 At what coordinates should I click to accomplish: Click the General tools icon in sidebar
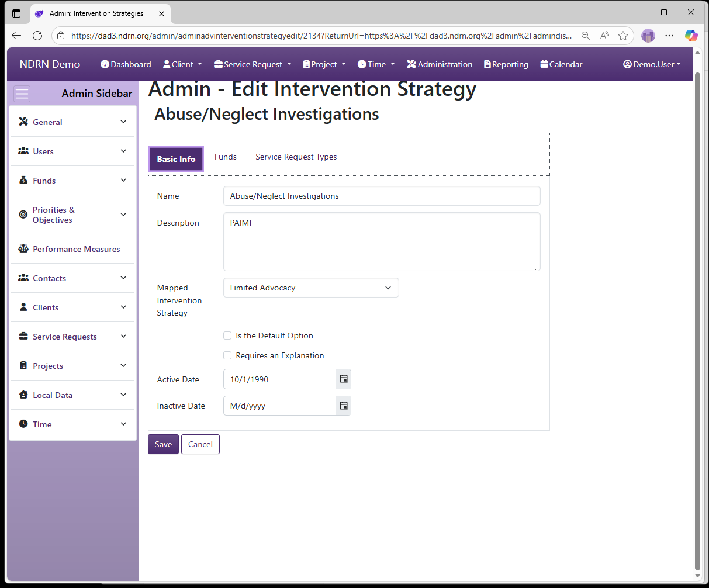click(23, 122)
